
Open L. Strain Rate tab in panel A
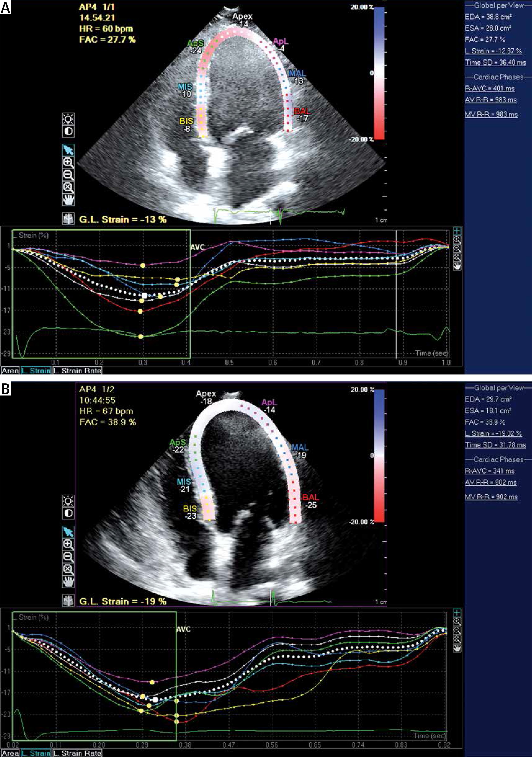pyautogui.click(x=77, y=371)
